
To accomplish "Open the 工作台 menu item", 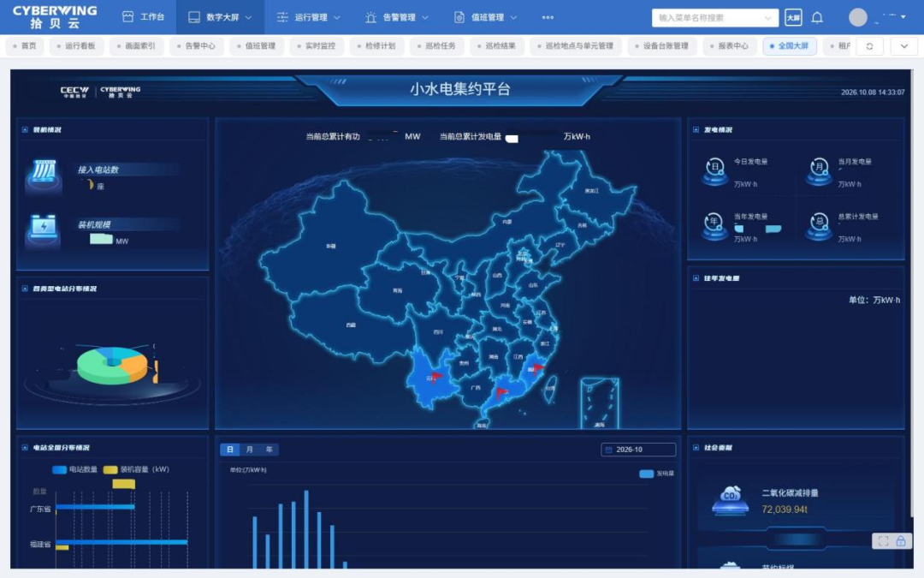I will pos(143,17).
